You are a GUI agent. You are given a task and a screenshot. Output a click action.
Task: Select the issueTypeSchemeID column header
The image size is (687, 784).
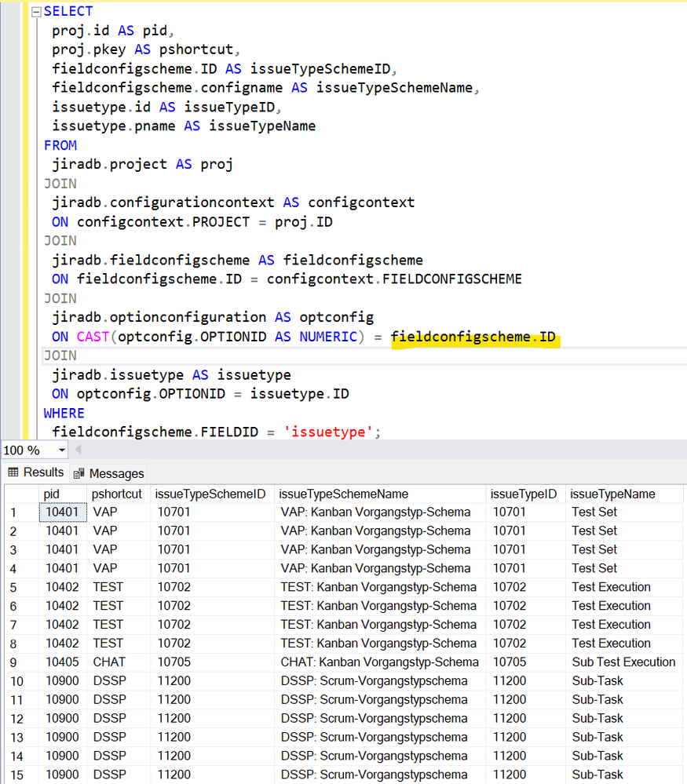pos(212,494)
